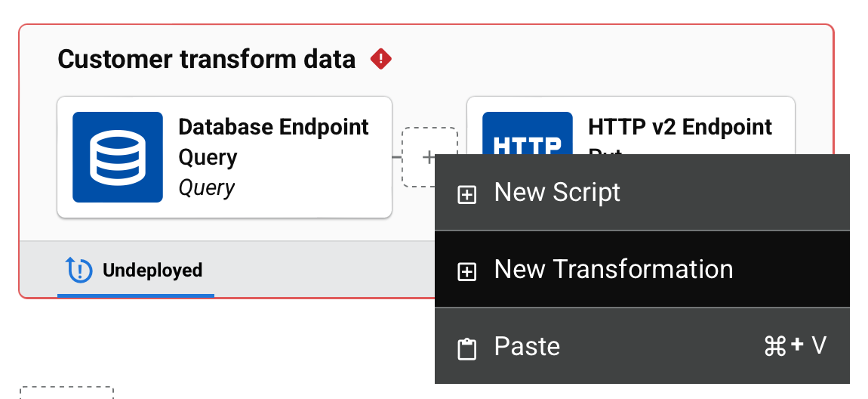Select the blue database endpoint icon
Screen dimensions: 868x399
118,157
